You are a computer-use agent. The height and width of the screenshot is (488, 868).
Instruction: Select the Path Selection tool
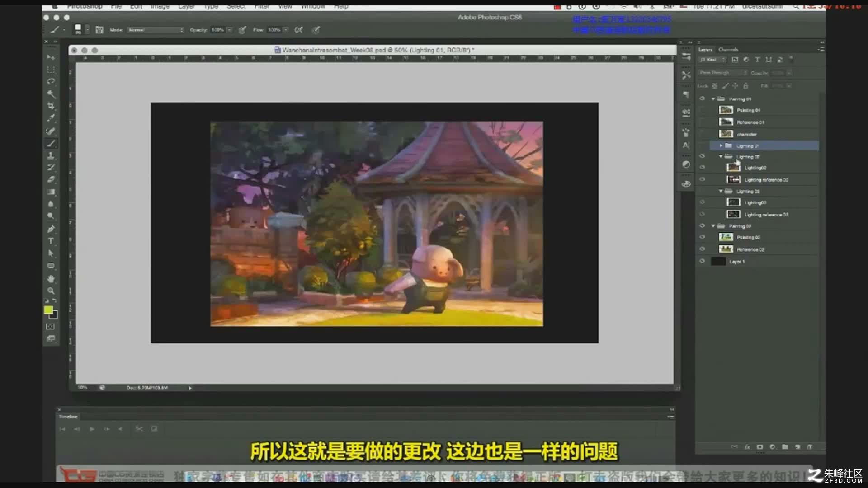(x=51, y=253)
